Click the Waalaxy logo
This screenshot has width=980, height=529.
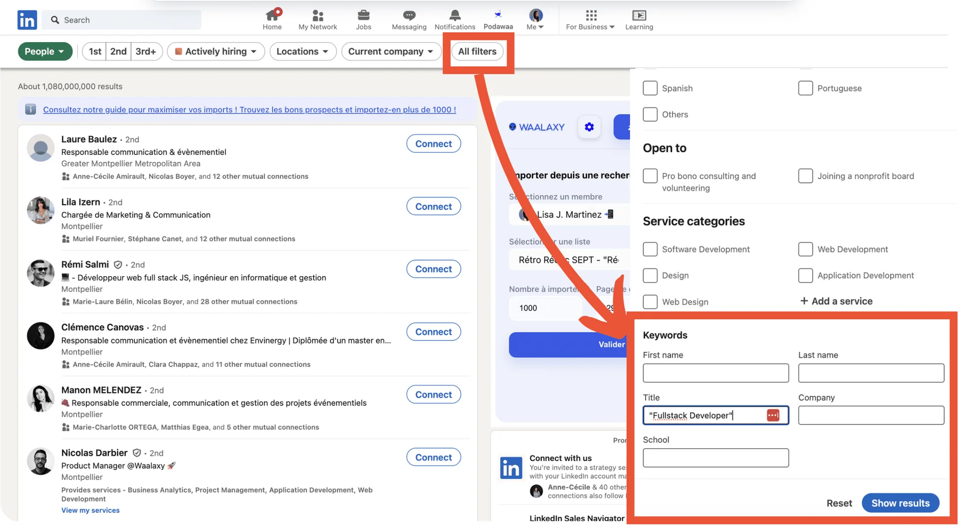point(537,127)
